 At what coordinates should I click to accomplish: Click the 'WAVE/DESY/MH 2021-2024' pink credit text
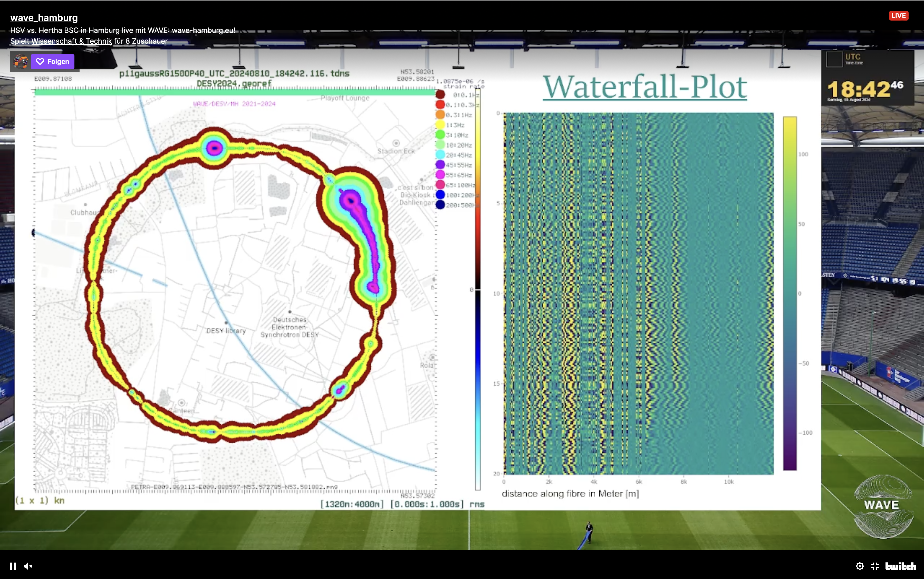234,104
